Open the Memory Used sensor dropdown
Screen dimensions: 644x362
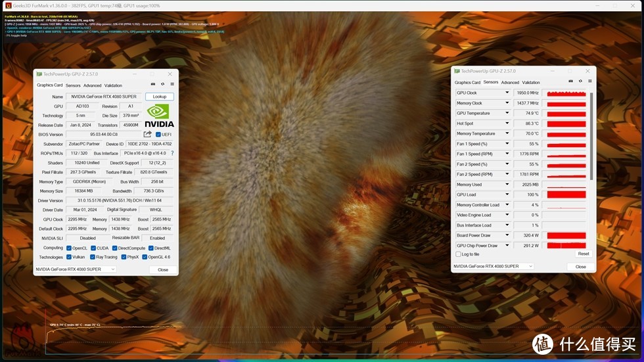click(x=507, y=184)
